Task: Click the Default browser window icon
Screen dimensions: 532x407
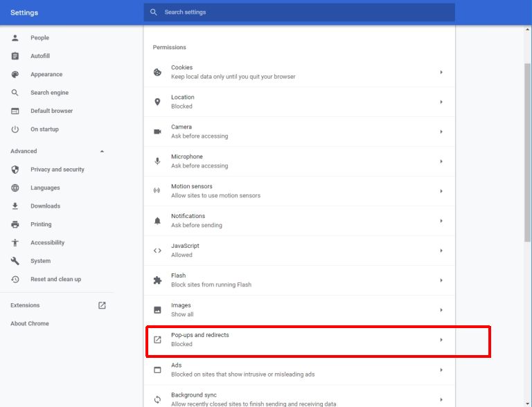Action: [x=15, y=111]
